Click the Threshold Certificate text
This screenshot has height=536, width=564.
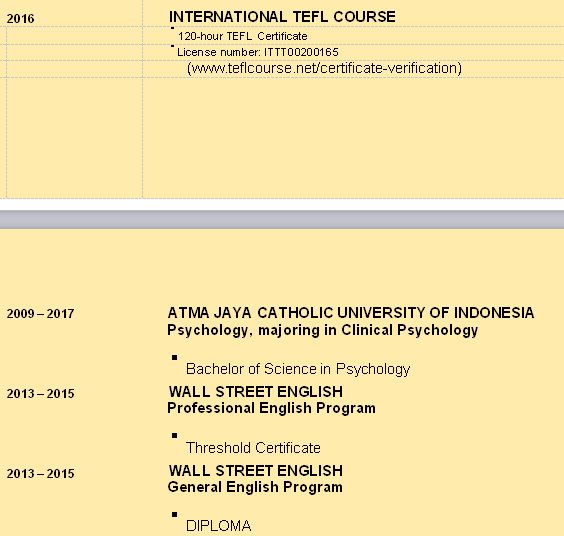coord(253,448)
